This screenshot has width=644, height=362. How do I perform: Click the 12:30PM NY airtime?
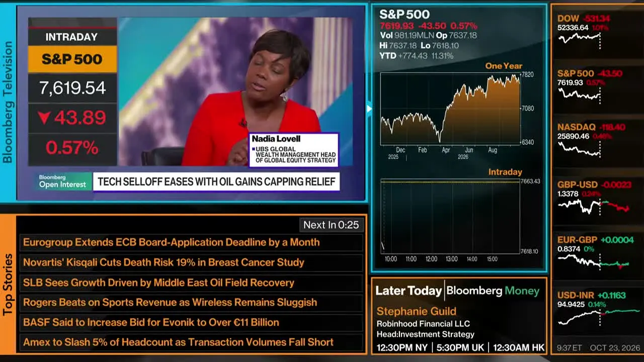click(401, 347)
